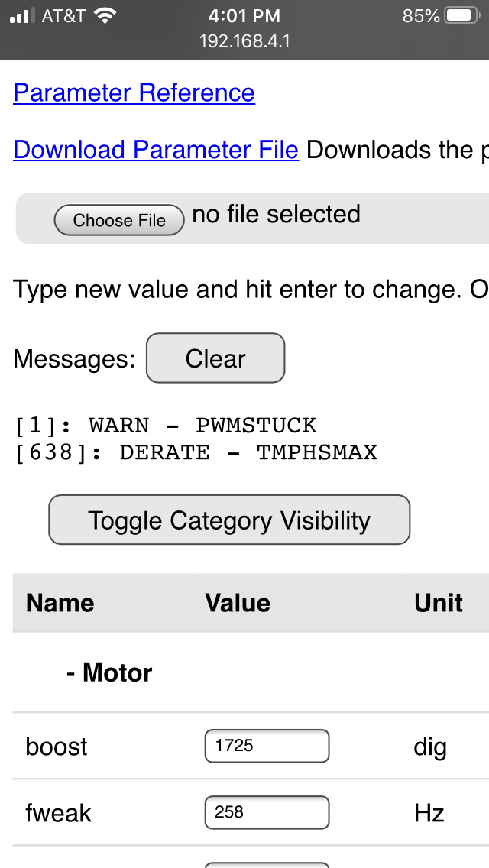Click the fweak value input field

click(267, 812)
